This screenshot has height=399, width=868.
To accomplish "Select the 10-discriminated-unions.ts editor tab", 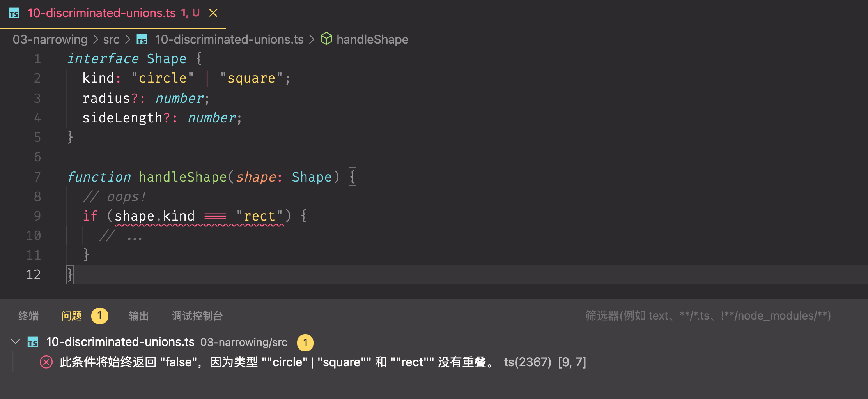I will point(113,14).
